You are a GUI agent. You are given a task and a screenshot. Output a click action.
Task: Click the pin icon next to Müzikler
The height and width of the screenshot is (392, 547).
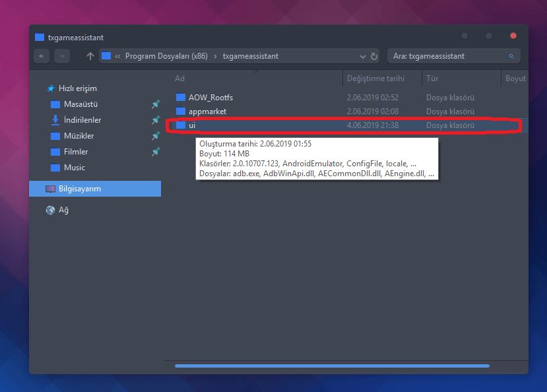tap(156, 136)
